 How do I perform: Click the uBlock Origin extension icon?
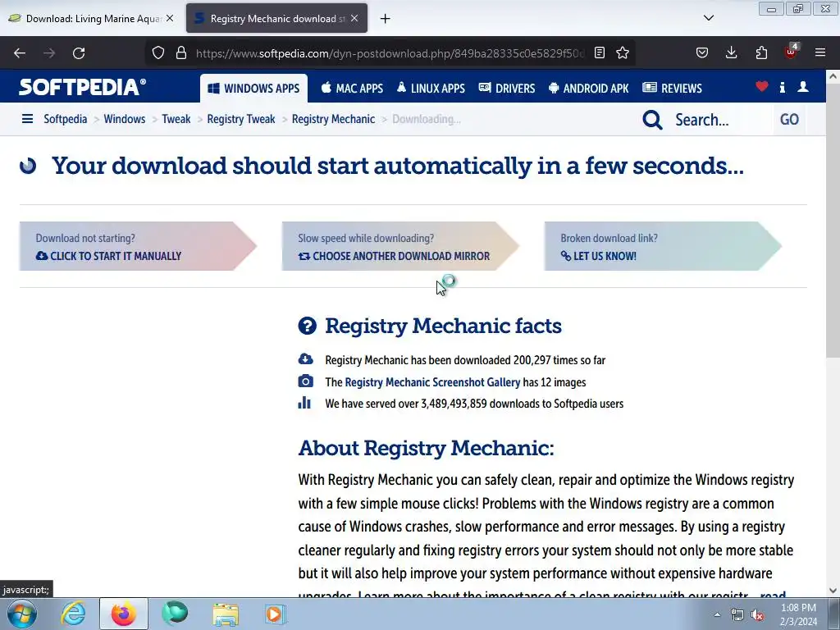[x=791, y=52]
